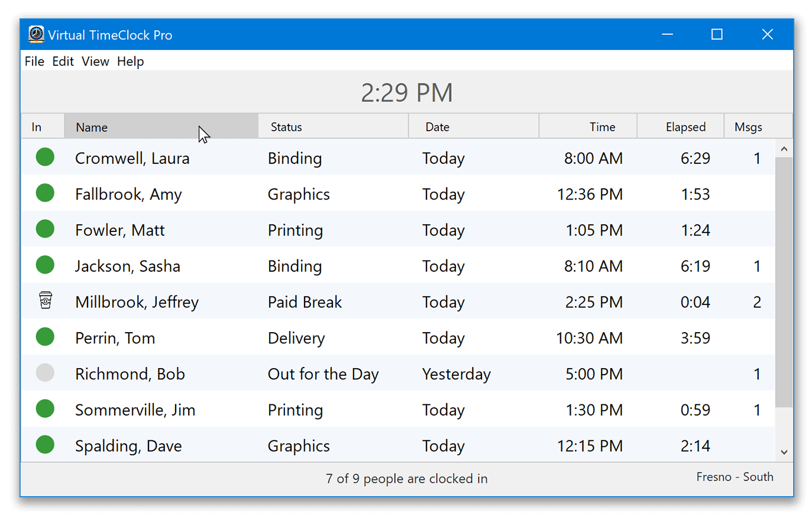Click Laura Cromwell's green clocked-in status dot

45,157
